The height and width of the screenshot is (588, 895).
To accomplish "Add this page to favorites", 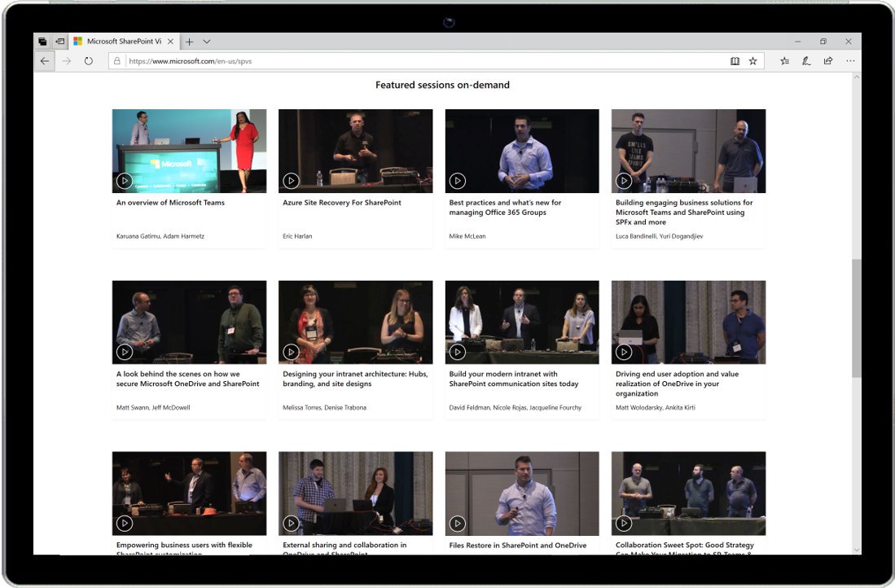I will click(752, 60).
